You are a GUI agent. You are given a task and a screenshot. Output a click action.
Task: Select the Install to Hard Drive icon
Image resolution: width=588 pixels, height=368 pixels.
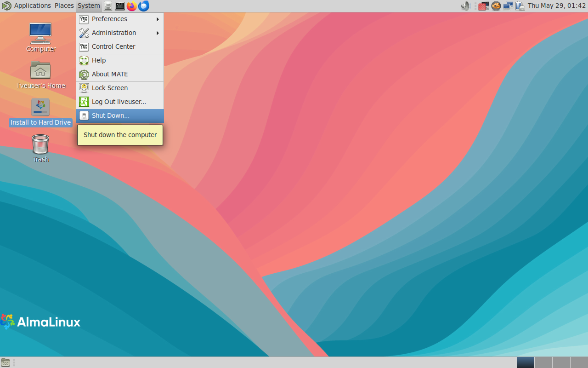point(41,112)
